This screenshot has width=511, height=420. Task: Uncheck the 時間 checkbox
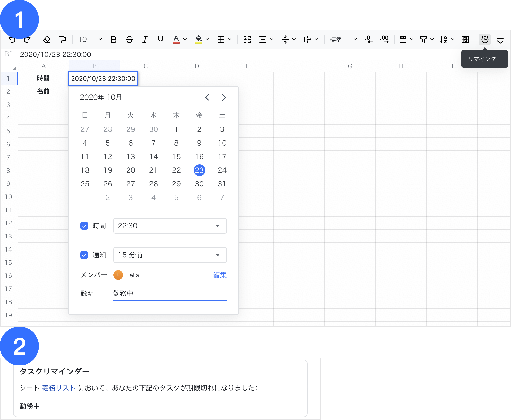click(x=84, y=226)
